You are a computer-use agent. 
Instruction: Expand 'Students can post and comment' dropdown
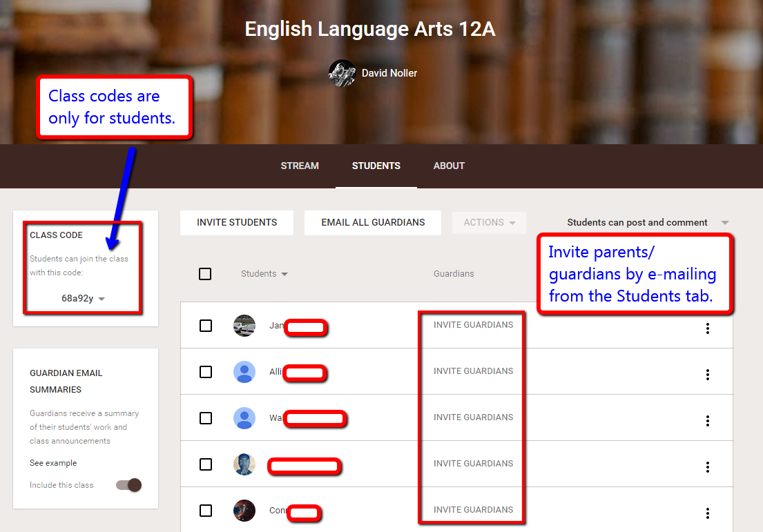(x=648, y=223)
